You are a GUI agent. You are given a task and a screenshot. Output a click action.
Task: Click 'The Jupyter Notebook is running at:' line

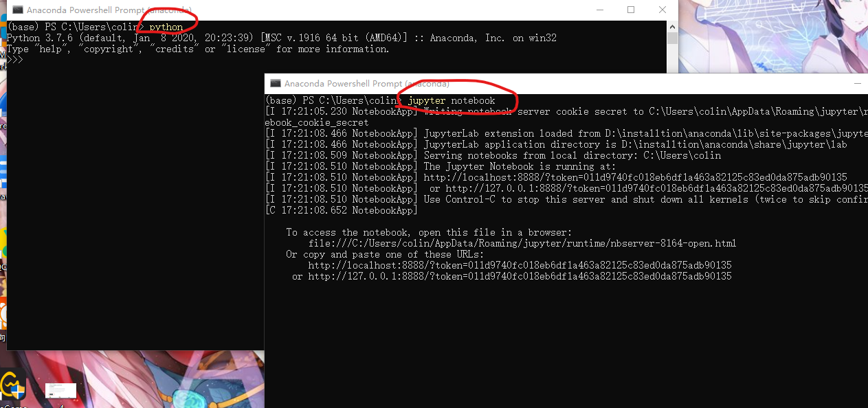[441, 166]
